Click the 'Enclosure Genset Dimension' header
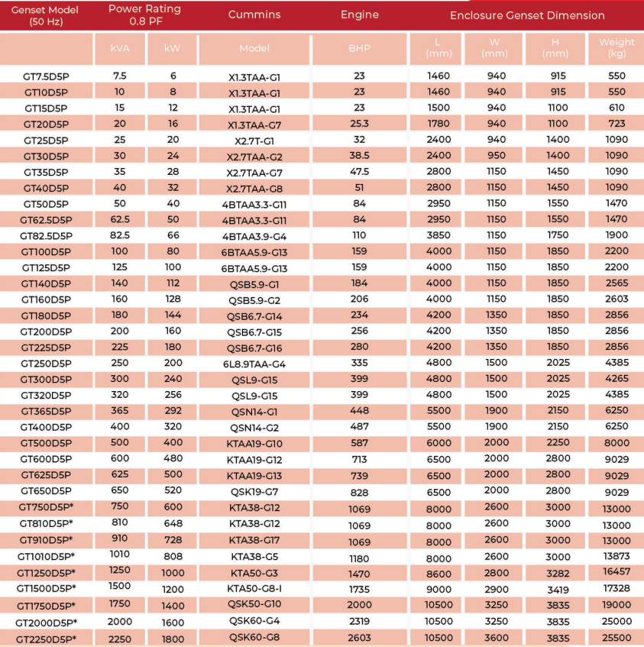This screenshot has height=647, width=644. tap(527, 16)
